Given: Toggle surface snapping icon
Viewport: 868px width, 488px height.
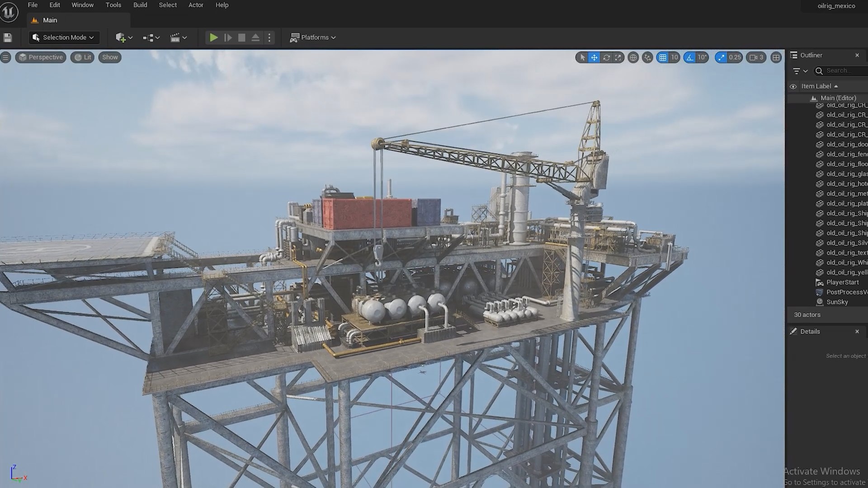Looking at the screenshot, I should coord(647,57).
